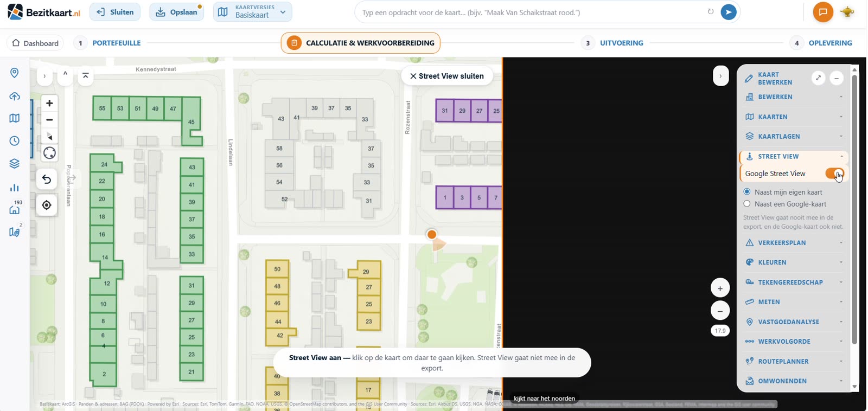Collapse the Street View section

tap(794, 156)
